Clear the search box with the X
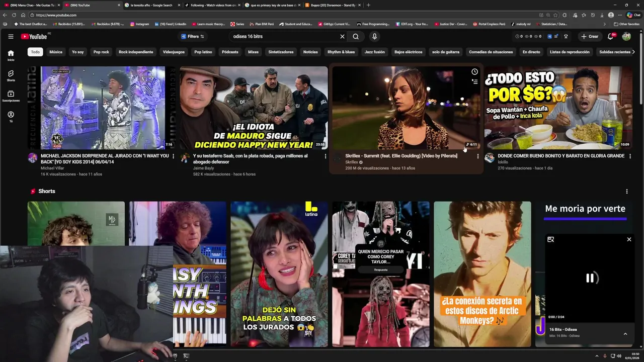The image size is (644, 362). 342,36
